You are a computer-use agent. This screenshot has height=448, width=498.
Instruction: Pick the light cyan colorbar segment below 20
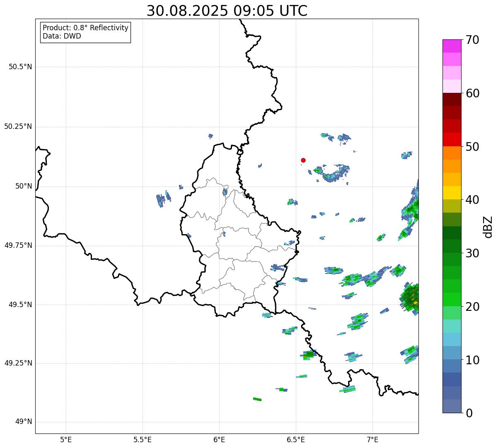click(452, 326)
